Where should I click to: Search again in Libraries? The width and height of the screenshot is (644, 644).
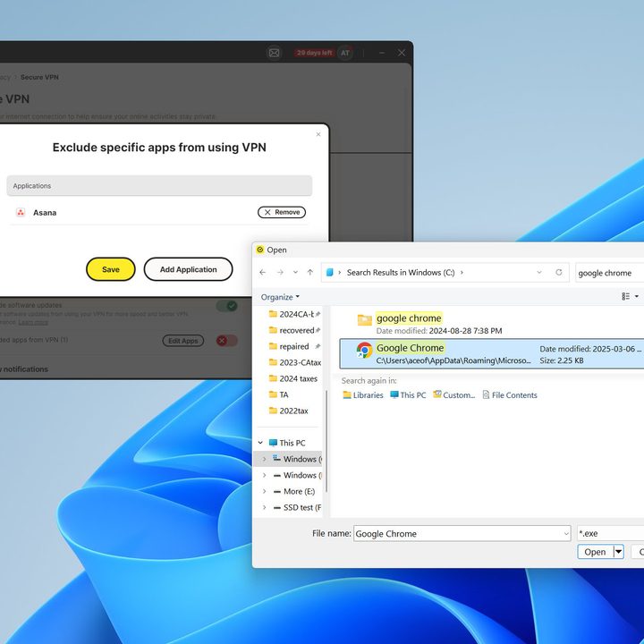click(363, 395)
